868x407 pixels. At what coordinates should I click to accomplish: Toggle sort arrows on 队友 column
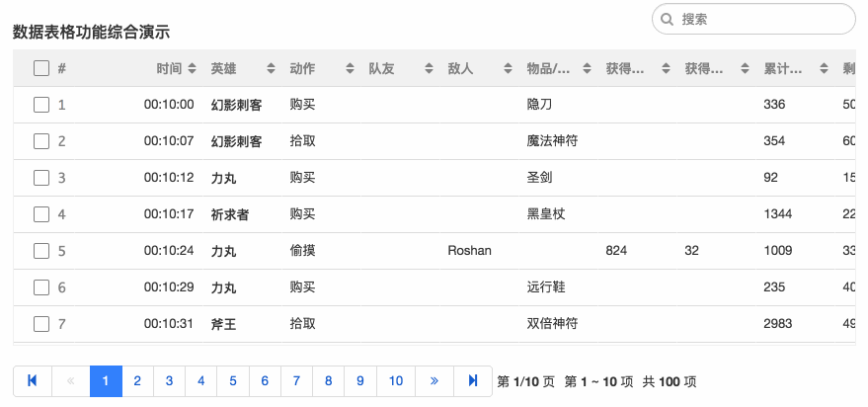(x=429, y=69)
